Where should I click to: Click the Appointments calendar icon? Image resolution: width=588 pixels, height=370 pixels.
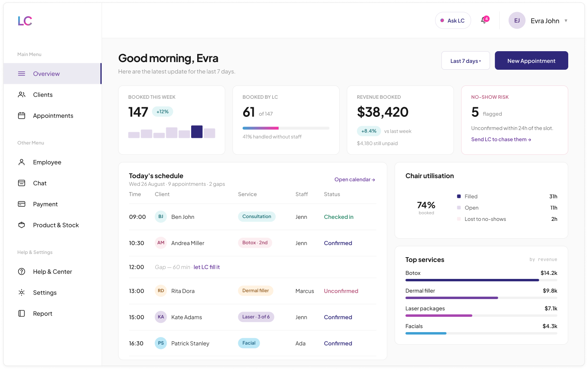(22, 116)
